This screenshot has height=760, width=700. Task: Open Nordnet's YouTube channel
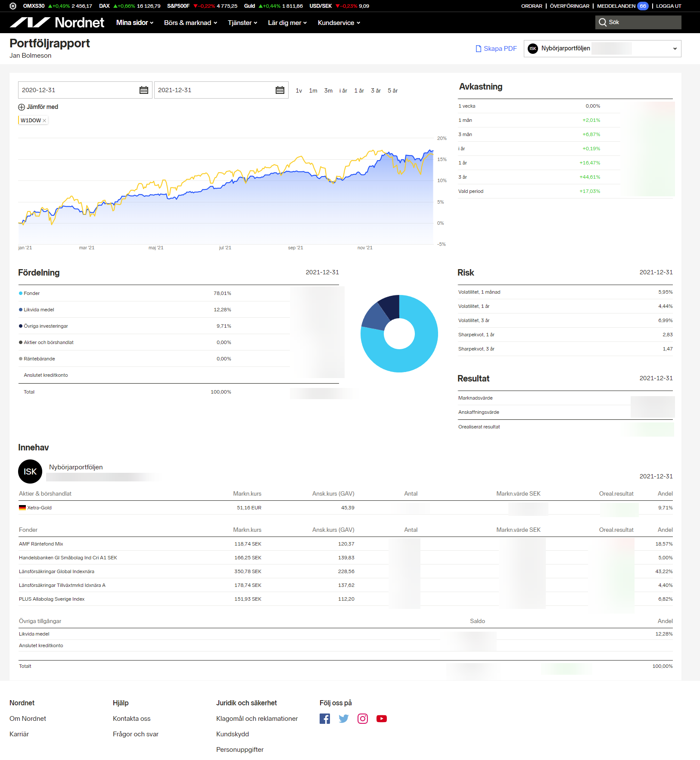pyautogui.click(x=382, y=719)
